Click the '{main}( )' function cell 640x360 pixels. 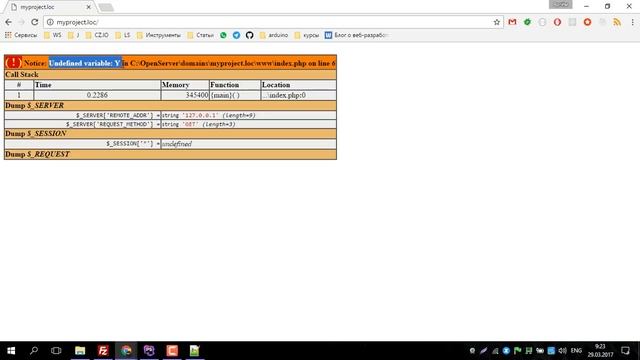click(x=235, y=95)
